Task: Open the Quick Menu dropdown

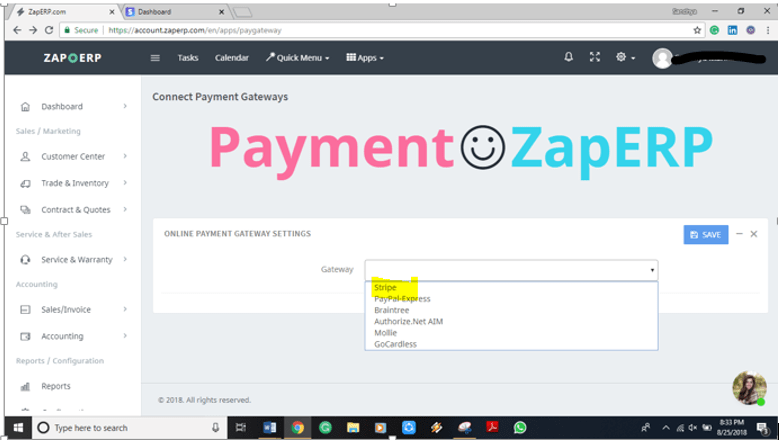Action: click(x=298, y=58)
